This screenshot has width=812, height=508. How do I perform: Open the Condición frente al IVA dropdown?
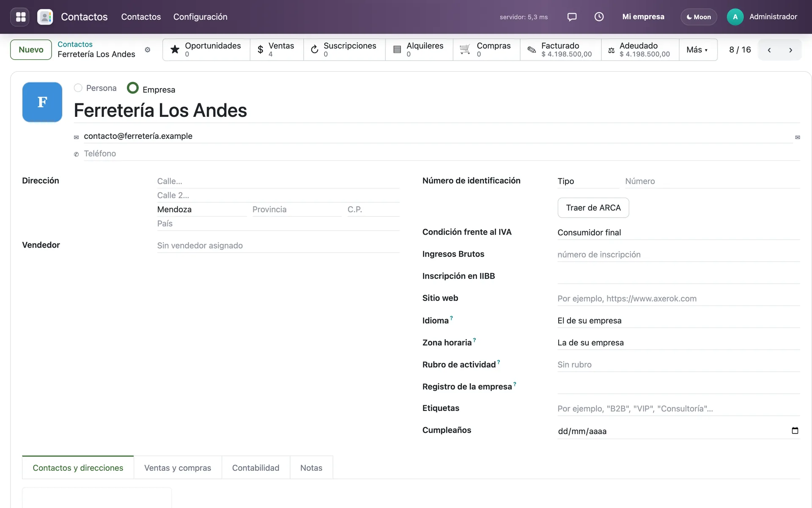point(678,232)
